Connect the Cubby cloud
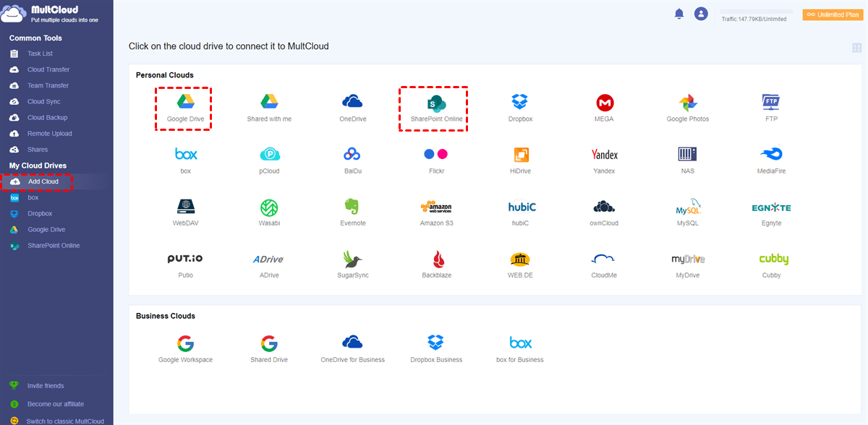Image resolution: width=868 pixels, height=425 pixels. tap(773, 259)
